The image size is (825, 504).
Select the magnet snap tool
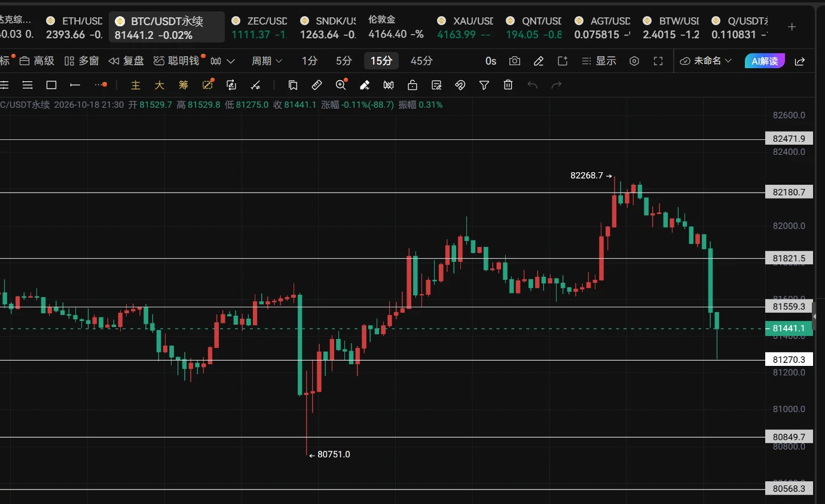[460, 85]
